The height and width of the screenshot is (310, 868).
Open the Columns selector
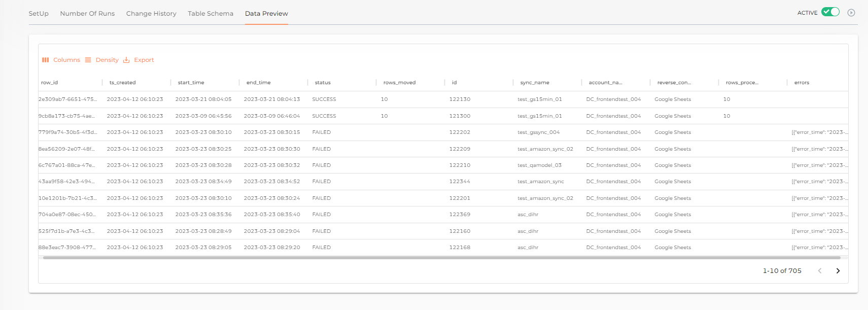pyautogui.click(x=61, y=60)
